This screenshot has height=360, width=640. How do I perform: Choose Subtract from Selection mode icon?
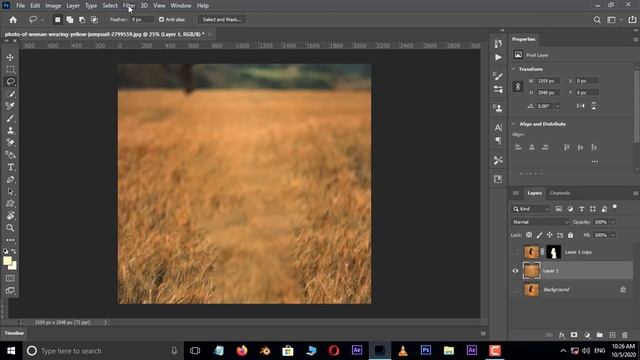pos(82,20)
